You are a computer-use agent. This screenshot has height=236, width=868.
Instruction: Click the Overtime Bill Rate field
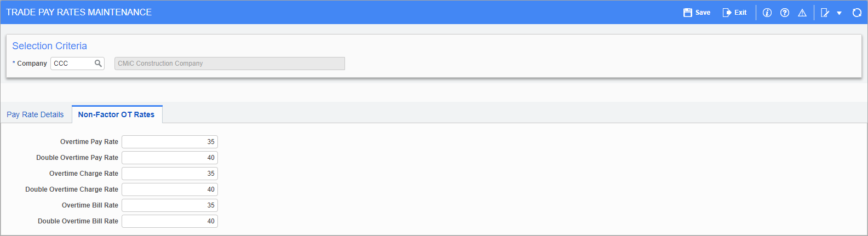pos(170,205)
